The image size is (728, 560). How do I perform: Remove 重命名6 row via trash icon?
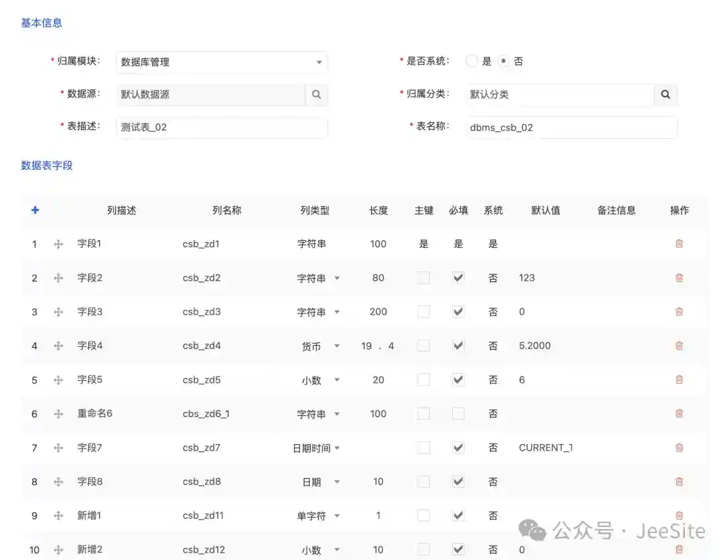pos(679,414)
